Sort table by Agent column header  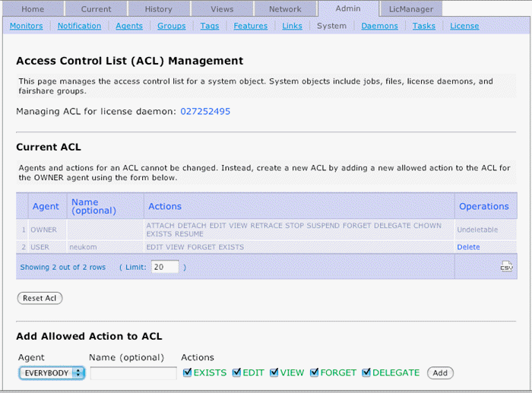[x=46, y=206]
